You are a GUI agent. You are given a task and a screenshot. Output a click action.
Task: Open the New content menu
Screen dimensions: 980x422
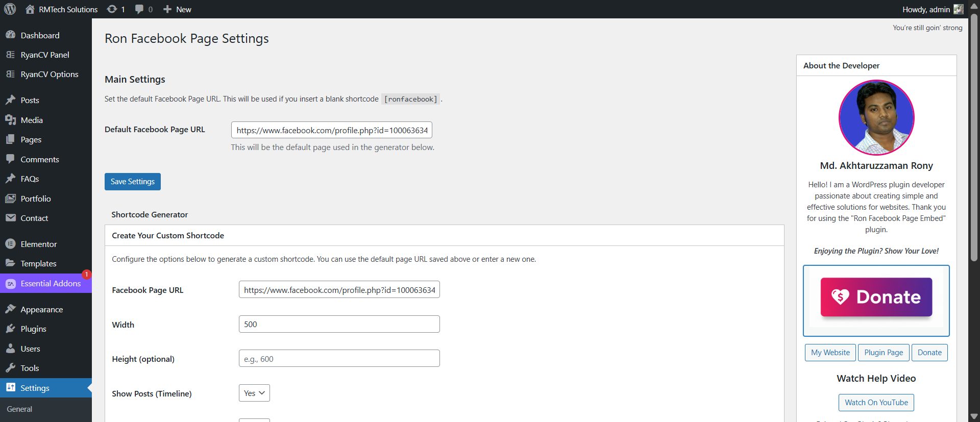[177, 9]
